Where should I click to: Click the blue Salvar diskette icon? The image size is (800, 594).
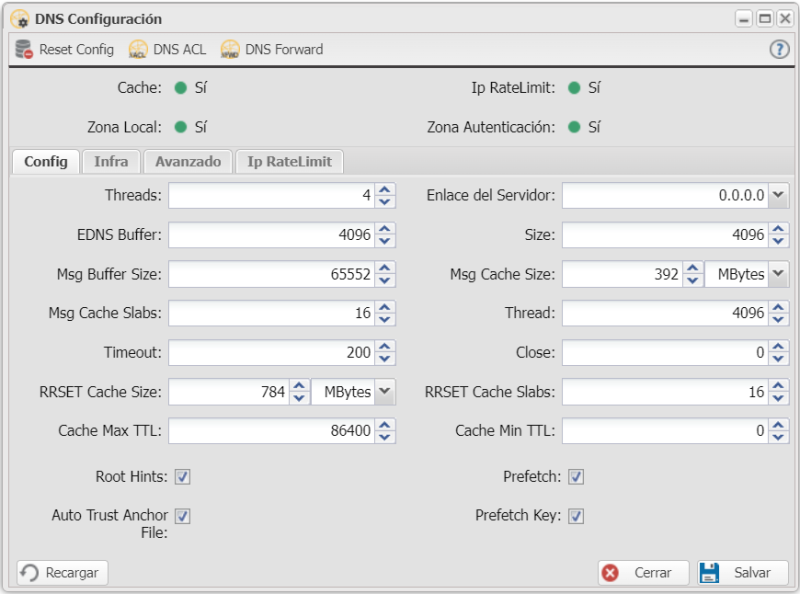(x=711, y=572)
